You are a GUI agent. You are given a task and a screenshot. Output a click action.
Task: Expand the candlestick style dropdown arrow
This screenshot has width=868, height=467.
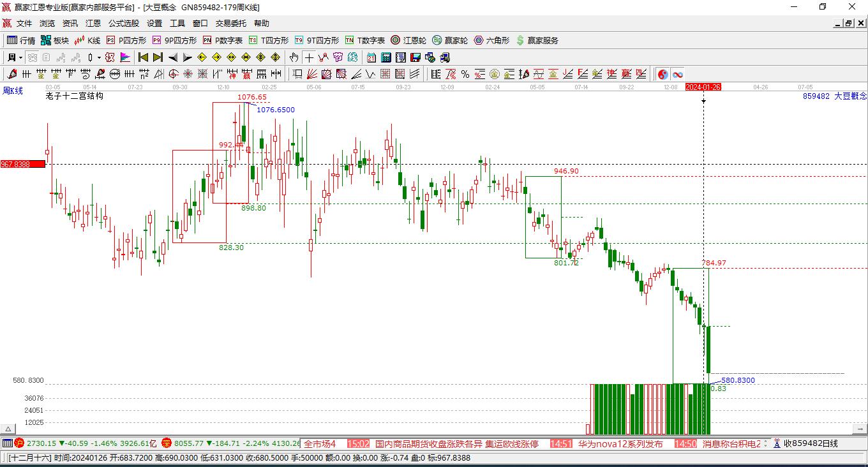click(x=100, y=57)
